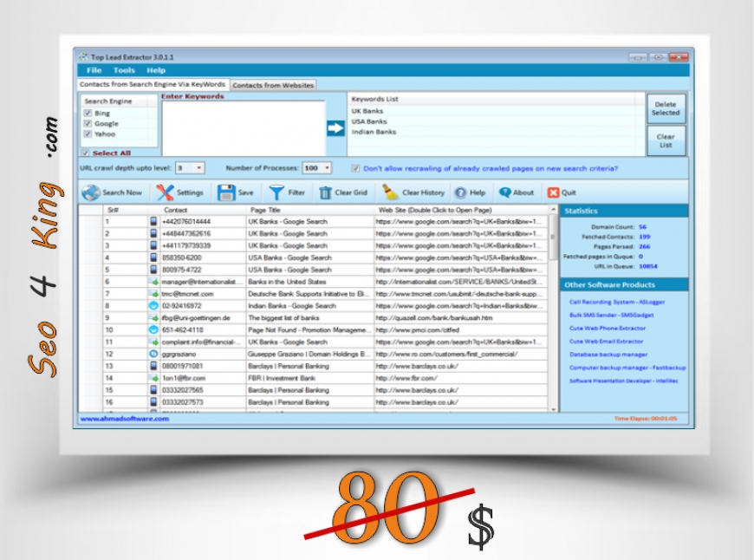Click the Quit red X icon
754x560 pixels.
[x=554, y=193]
